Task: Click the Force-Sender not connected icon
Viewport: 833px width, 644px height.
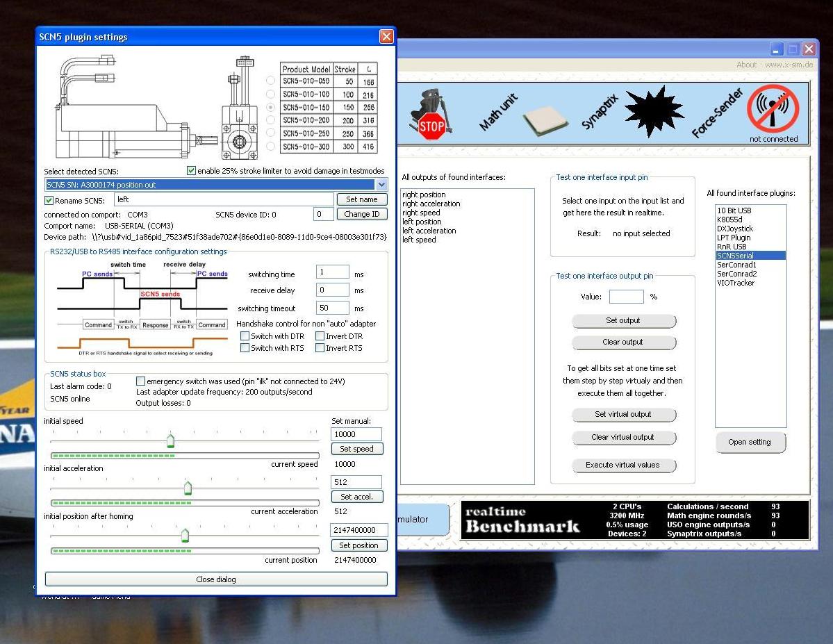Action: (x=773, y=109)
